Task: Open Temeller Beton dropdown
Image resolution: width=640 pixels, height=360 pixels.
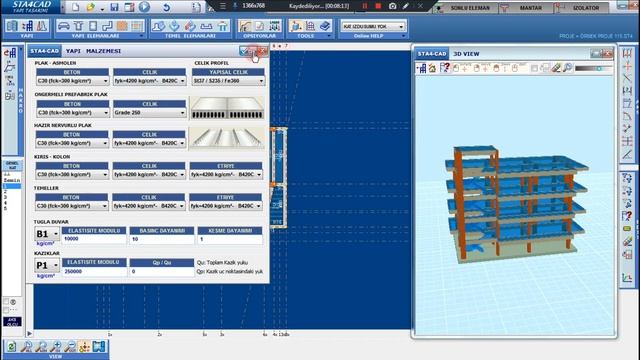Action: 71,206
